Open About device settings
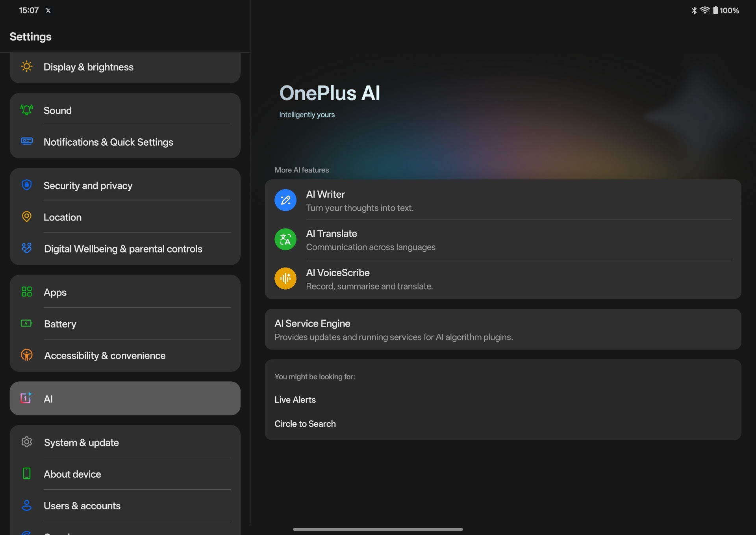The width and height of the screenshot is (756, 535). pyautogui.click(x=72, y=474)
